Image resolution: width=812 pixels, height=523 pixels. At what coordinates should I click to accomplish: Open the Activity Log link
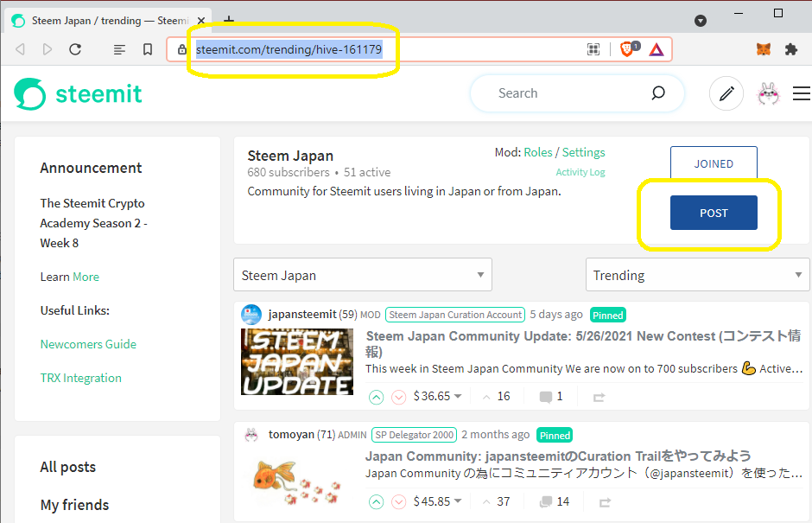tap(580, 172)
